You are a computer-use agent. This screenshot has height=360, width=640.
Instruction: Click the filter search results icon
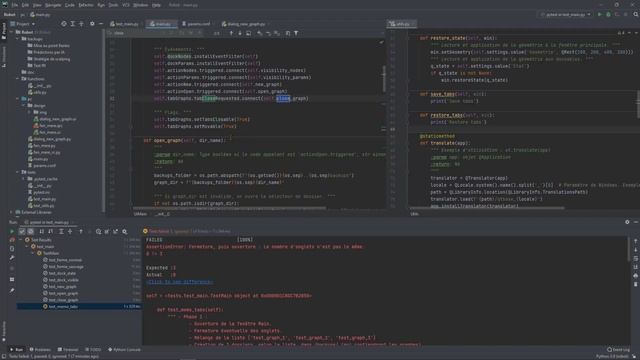pyautogui.click(x=296, y=33)
